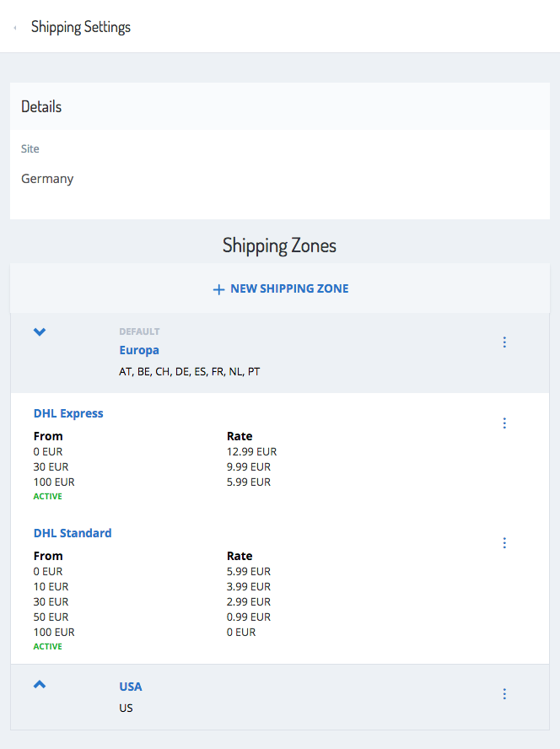
Task: Open the DHL Express method link
Action: [68, 413]
